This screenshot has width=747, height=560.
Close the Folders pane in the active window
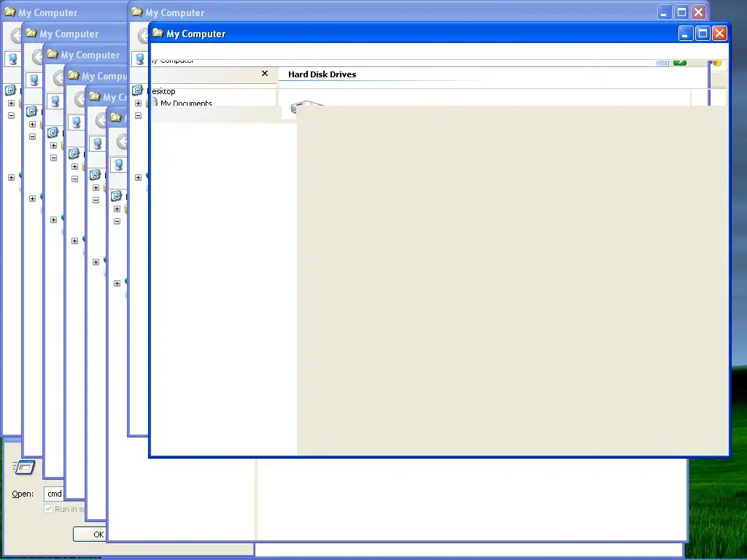click(x=265, y=74)
